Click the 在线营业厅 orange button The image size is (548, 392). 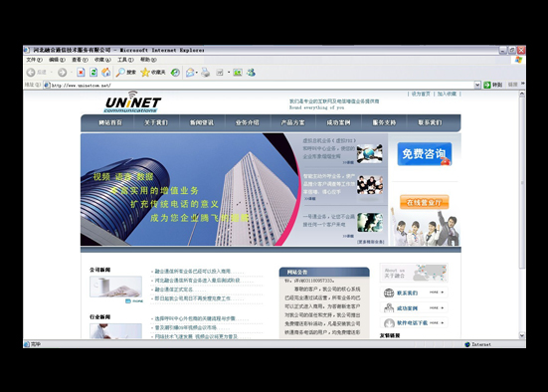point(424,202)
